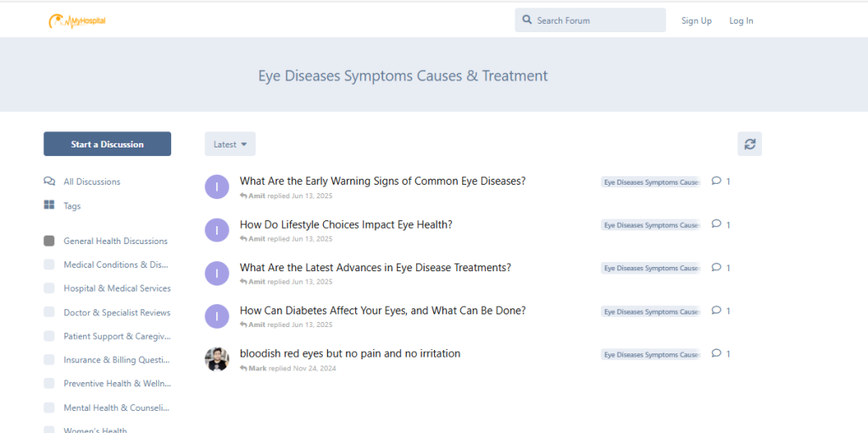868x433 pixels.
Task: Click the MyHospital logo
Action: tap(77, 20)
